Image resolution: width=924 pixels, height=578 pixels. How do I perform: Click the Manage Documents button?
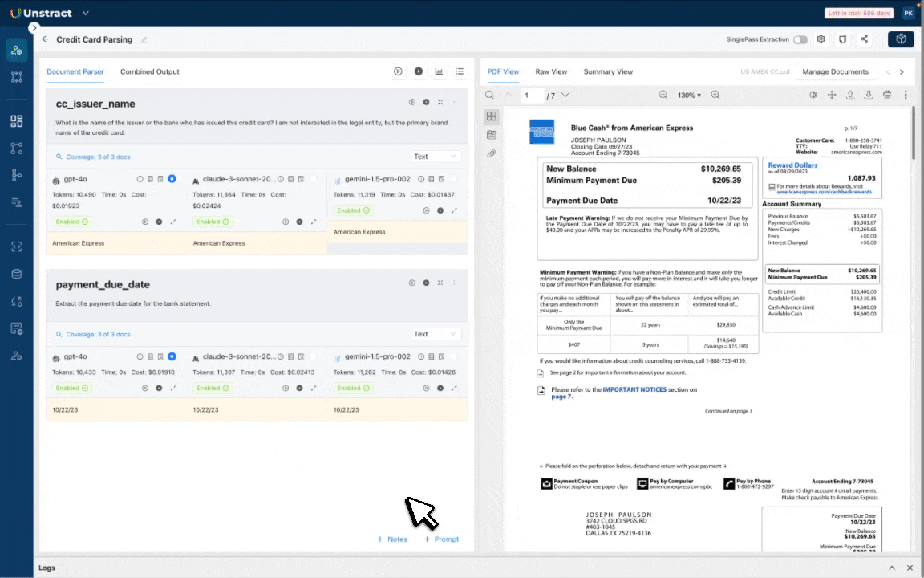835,71
